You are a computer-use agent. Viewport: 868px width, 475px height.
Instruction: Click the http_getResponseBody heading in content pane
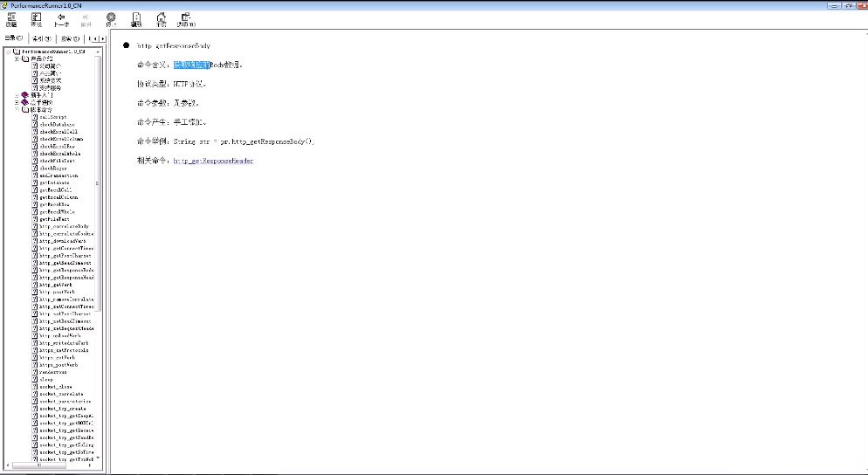coord(174,45)
